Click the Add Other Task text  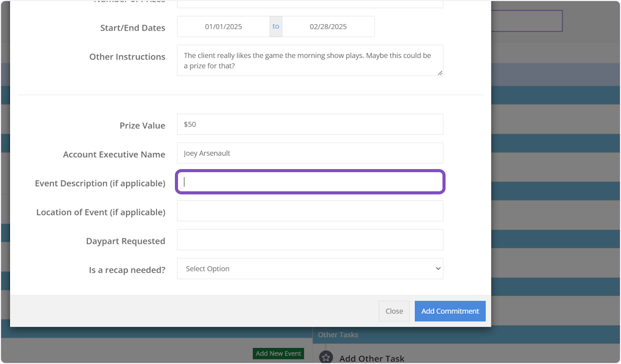point(372,358)
